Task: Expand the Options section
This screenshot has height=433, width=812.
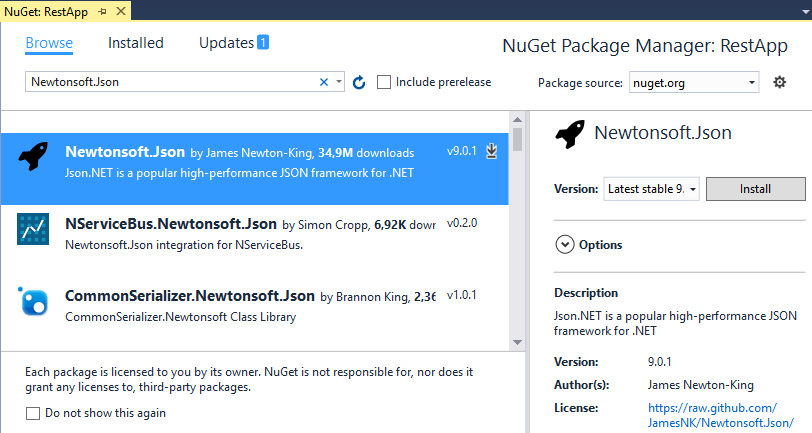Action: pyautogui.click(x=588, y=244)
